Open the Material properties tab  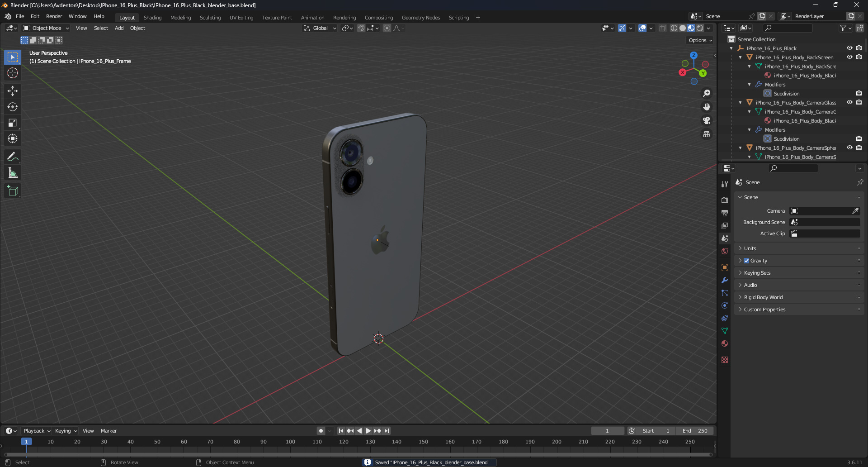click(725, 343)
